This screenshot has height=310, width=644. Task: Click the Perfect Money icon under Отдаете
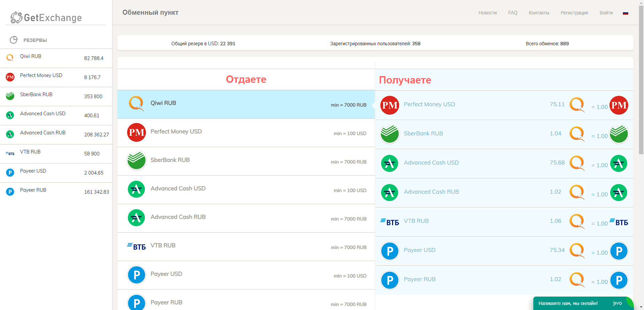(x=136, y=132)
